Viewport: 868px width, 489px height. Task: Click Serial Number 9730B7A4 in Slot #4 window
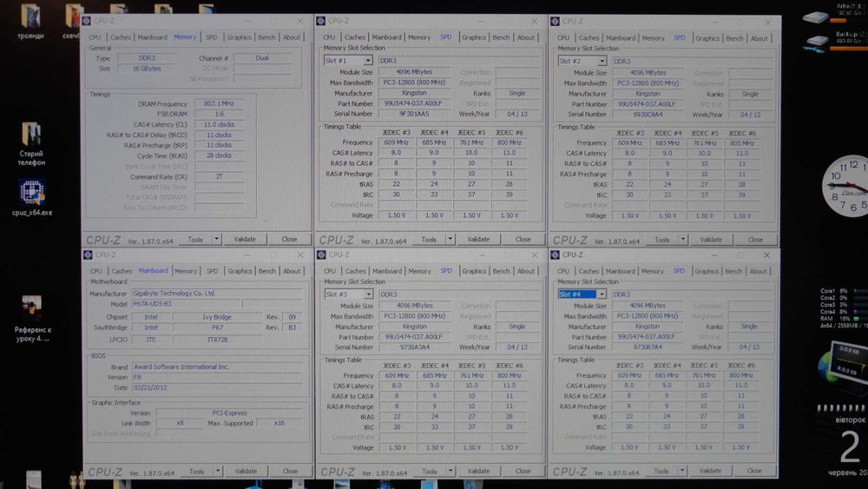tap(648, 347)
